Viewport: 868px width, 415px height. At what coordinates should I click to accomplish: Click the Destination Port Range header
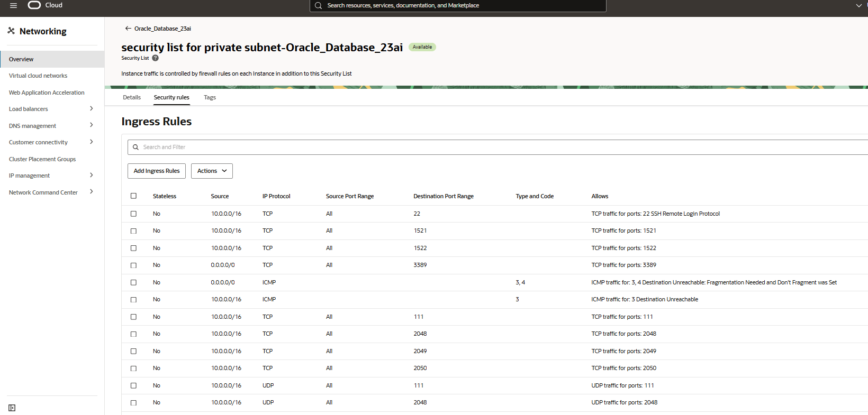coord(444,196)
